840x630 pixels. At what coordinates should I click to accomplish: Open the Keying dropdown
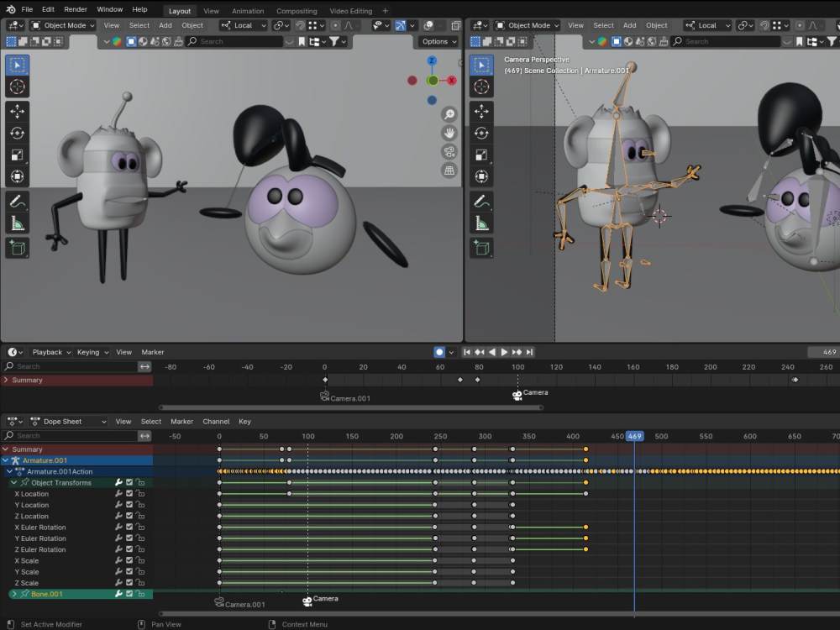coord(92,352)
